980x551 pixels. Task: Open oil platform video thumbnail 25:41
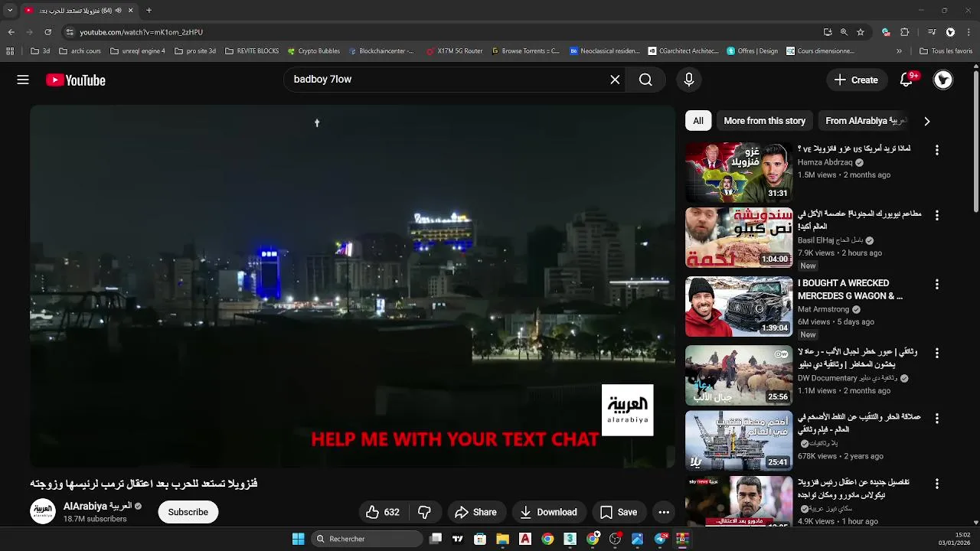click(739, 441)
